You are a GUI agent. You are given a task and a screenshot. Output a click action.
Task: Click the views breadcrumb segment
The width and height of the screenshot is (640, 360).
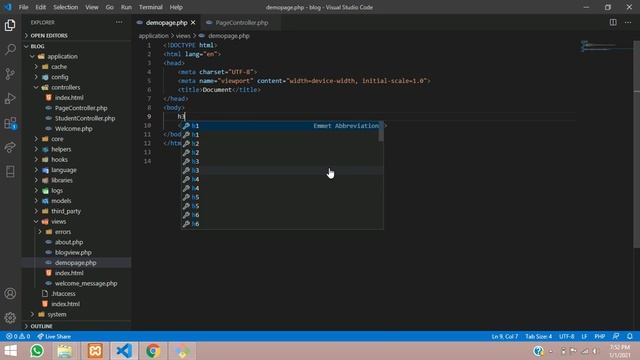pyautogui.click(x=183, y=36)
